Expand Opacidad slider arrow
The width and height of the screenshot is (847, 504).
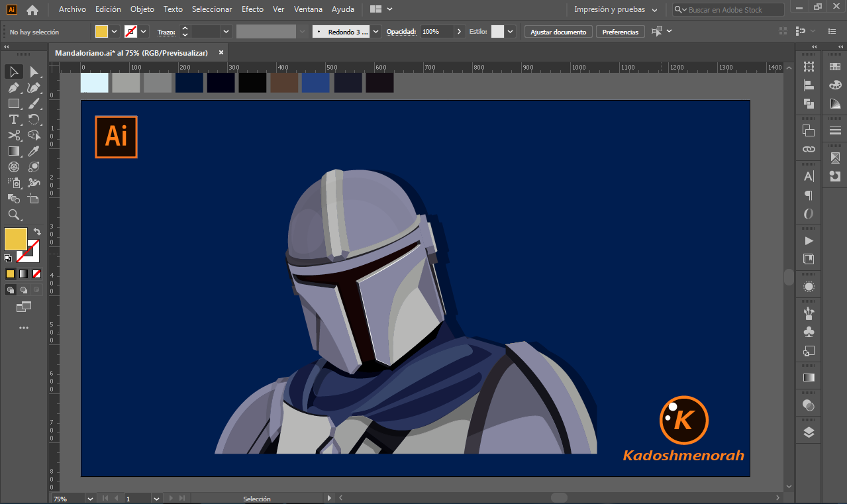tap(460, 31)
